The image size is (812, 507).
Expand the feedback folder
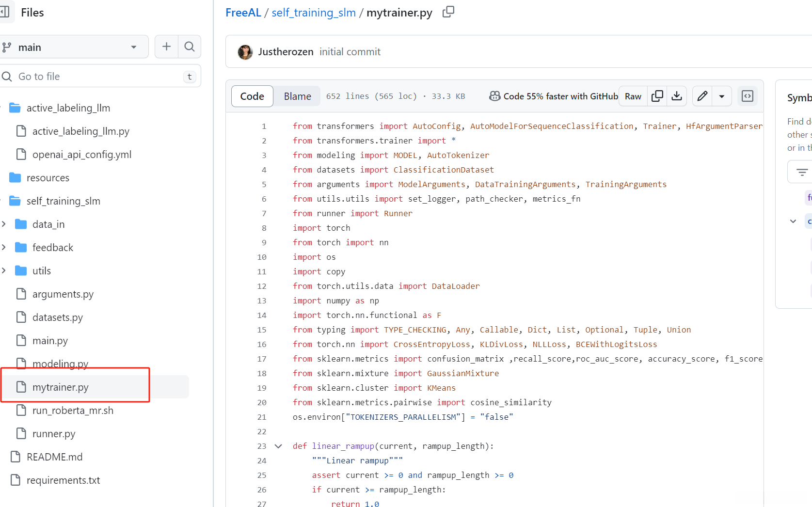(x=4, y=247)
